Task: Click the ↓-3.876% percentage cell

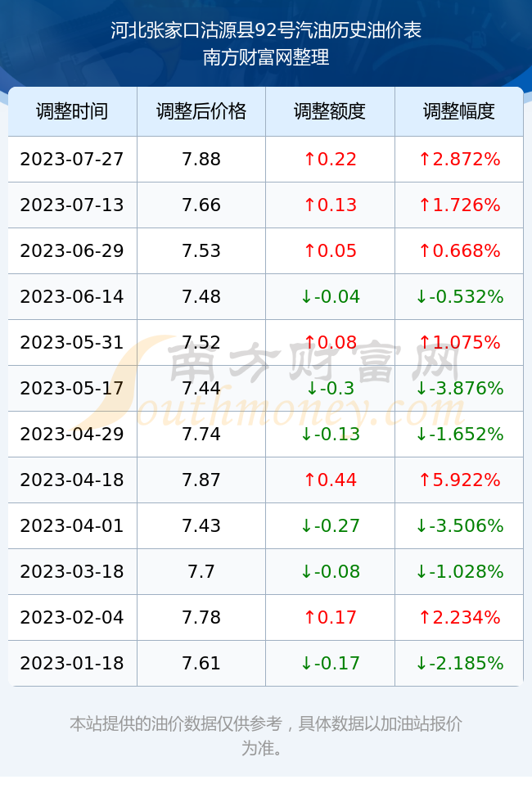Action: (x=459, y=388)
